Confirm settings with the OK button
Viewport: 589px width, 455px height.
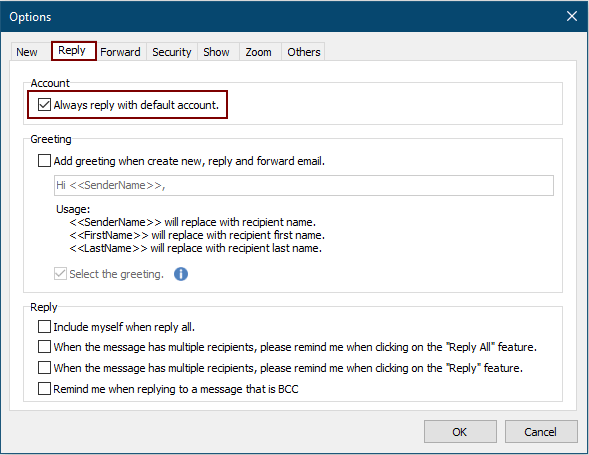coord(460,432)
